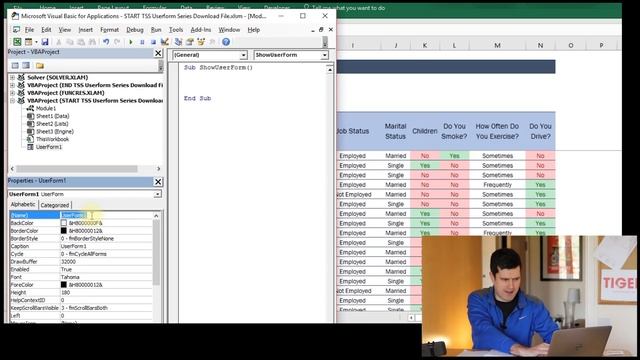This screenshot has width=640, height=360.
Task: Click the Cut scissors icon in the toolbar
Action: coord(58,42)
